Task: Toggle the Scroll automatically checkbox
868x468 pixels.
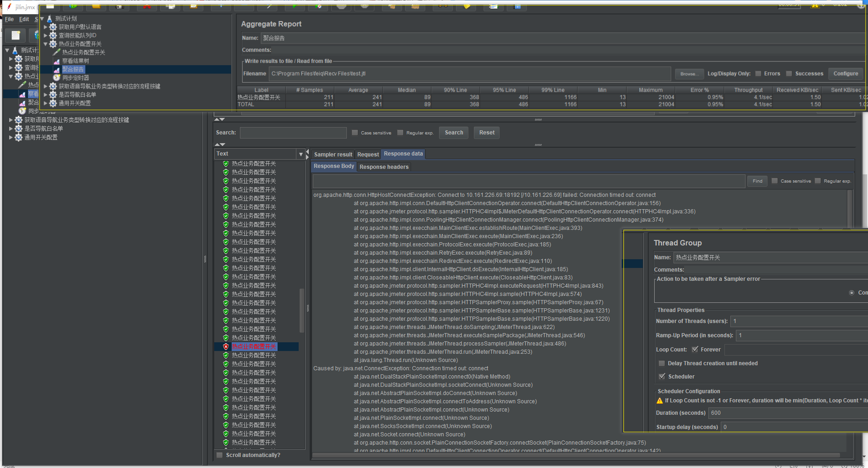Action: pos(220,455)
